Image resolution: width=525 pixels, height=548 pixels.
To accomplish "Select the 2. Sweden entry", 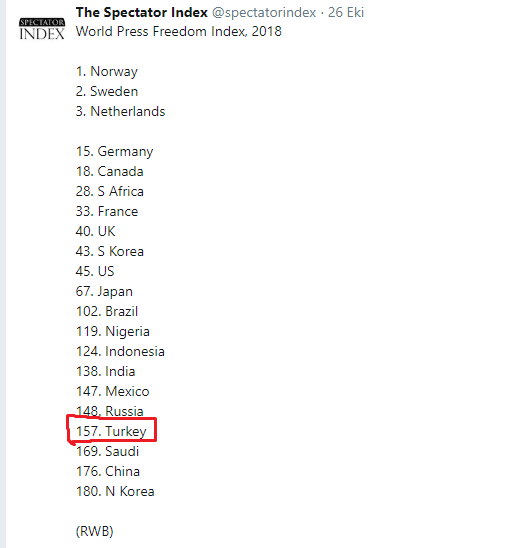I will coord(107,92).
